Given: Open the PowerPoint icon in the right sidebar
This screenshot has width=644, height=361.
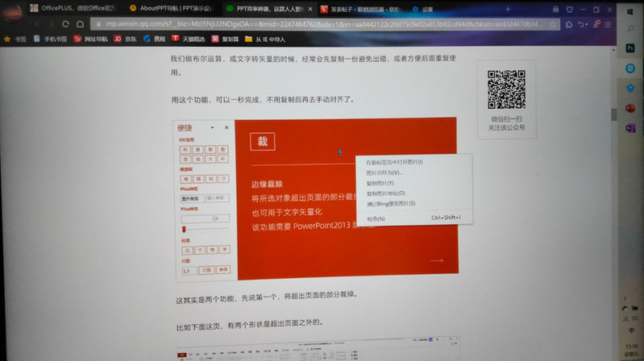Looking at the screenshot, I should point(630,108).
